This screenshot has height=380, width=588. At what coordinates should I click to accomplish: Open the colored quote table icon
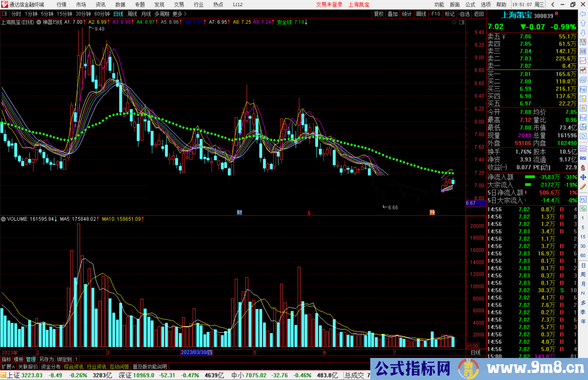point(583,51)
